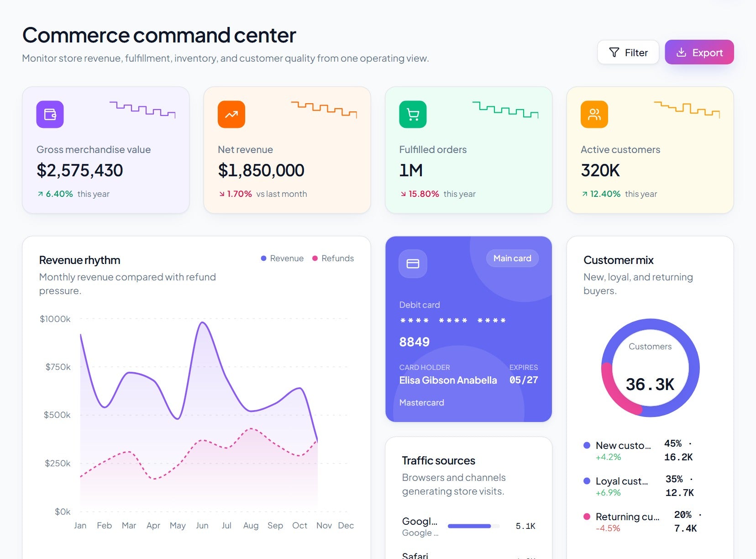Click the credit card icon on debit card
This screenshot has width=756, height=559.
coord(413,264)
